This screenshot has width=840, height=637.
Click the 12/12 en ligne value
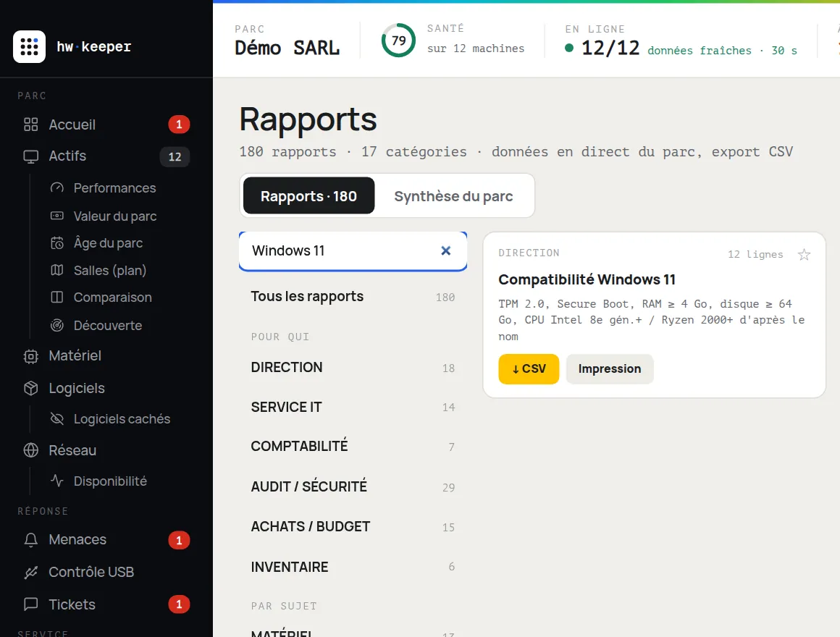[x=610, y=48]
